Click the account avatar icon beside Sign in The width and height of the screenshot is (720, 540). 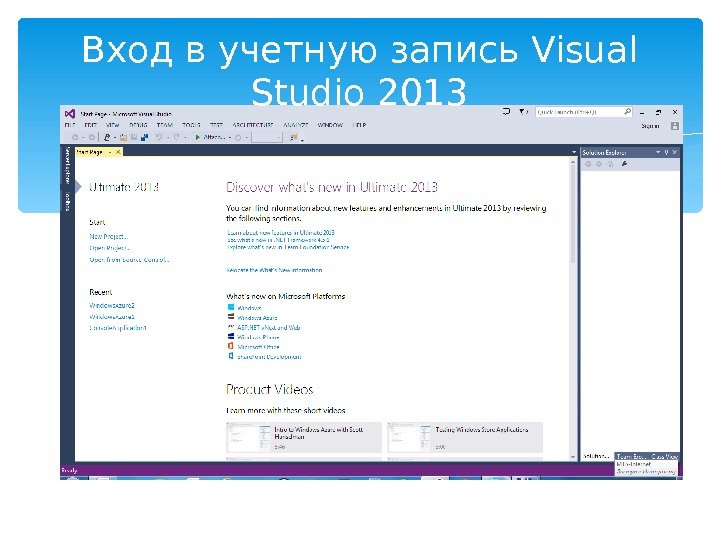click(x=675, y=125)
